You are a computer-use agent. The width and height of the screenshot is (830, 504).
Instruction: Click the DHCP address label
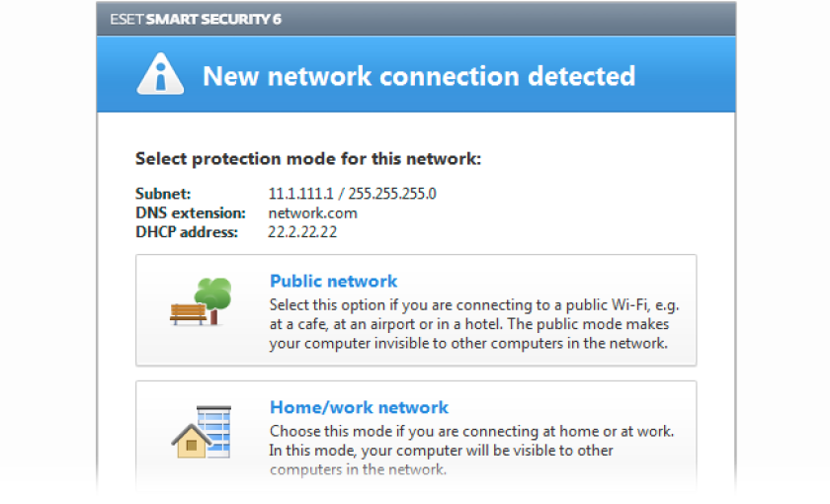(187, 232)
